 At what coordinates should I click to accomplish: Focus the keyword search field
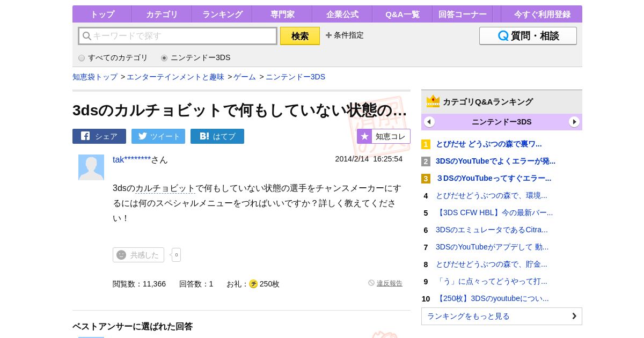pyautogui.click(x=178, y=36)
